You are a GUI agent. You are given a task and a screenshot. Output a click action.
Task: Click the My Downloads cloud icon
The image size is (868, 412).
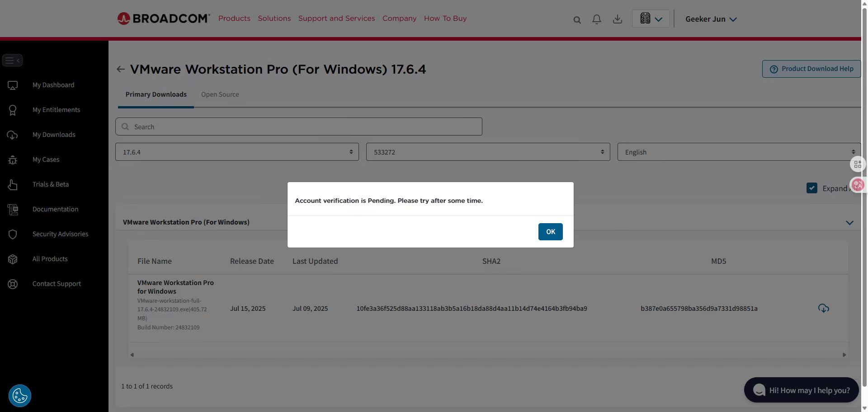coord(13,135)
